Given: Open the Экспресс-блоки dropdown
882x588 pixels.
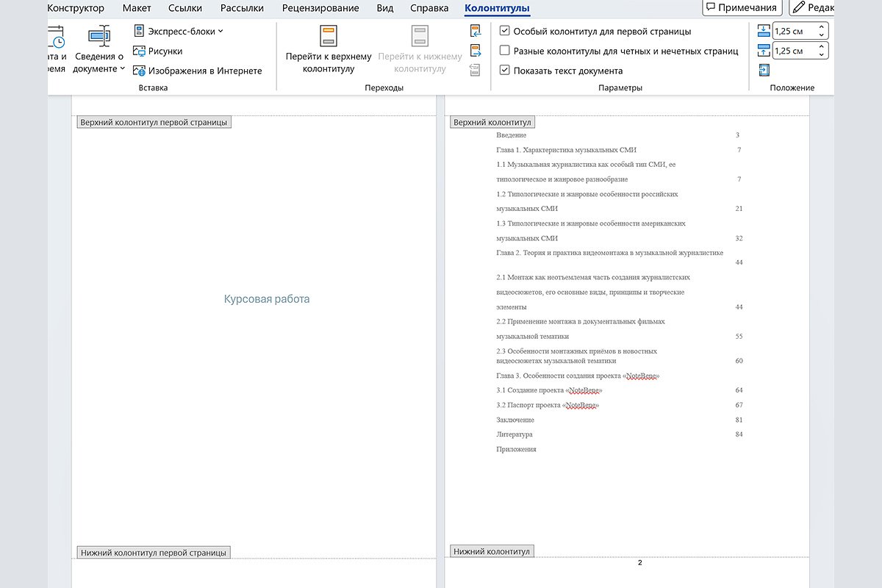Looking at the screenshot, I should tap(179, 31).
